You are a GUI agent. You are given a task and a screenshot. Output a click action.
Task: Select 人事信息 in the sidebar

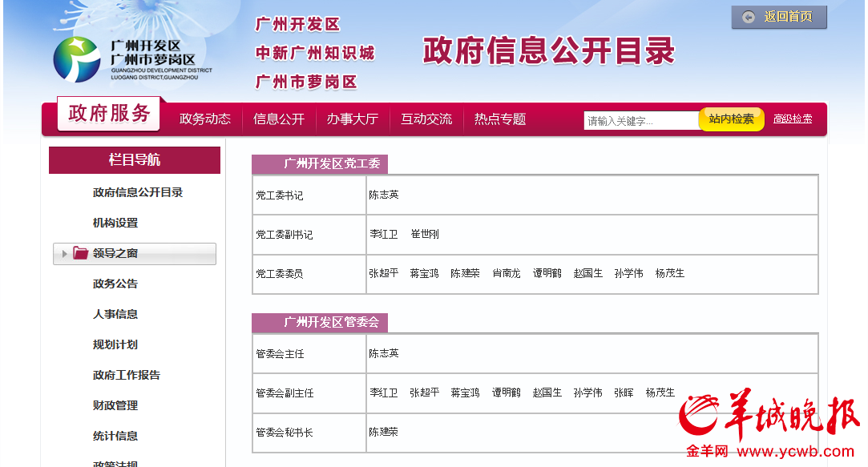point(115,314)
